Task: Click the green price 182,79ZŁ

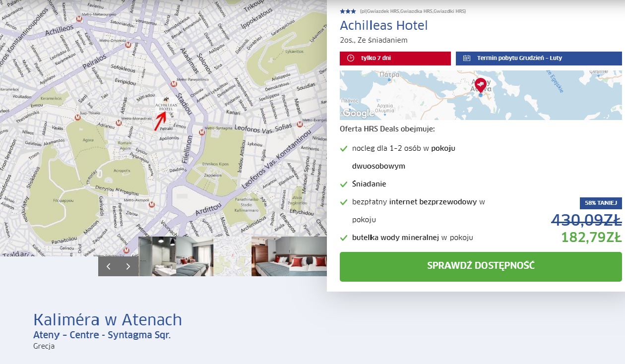Action: click(x=592, y=237)
